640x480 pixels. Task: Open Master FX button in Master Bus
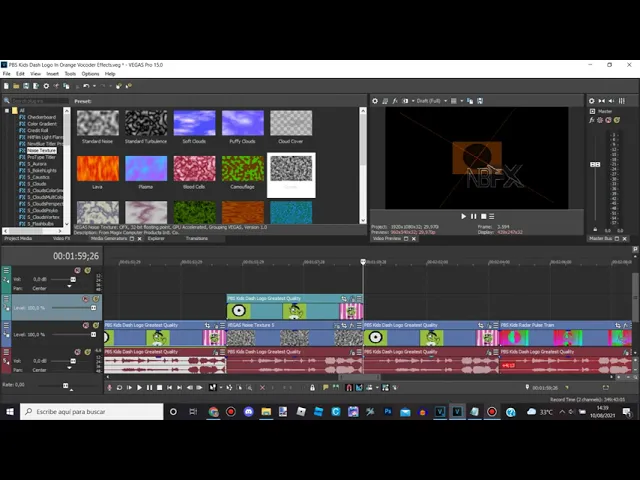coord(591,120)
